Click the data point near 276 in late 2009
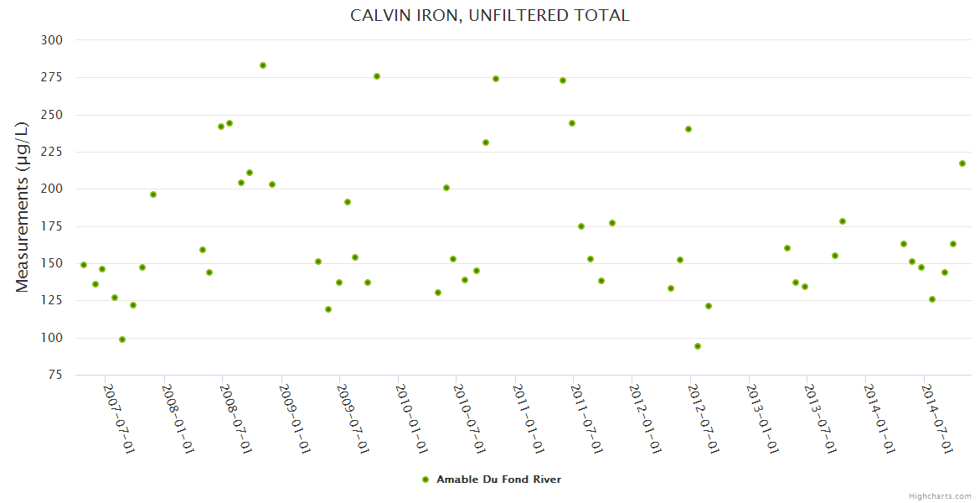Screen dimensions: 980x503 pos(377,76)
